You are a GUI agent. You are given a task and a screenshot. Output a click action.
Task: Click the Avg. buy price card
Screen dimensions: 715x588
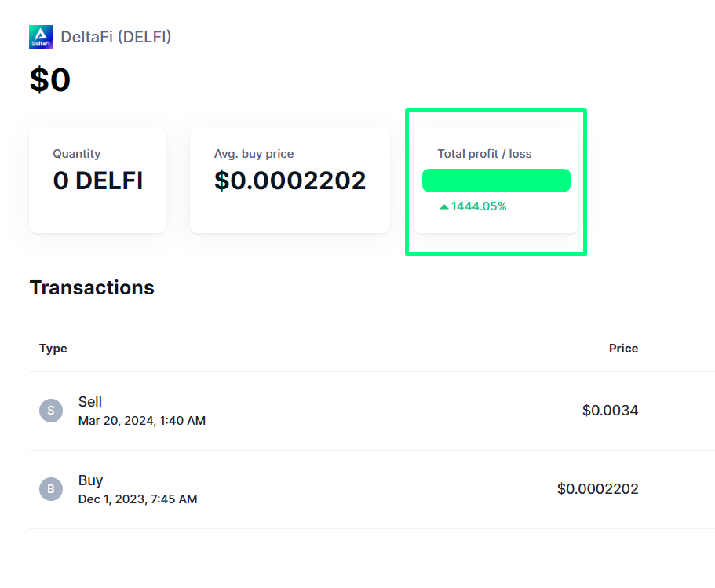(290, 180)
